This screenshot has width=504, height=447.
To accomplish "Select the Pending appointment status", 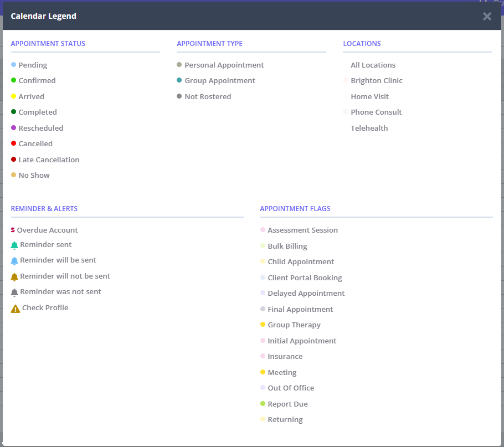I will click(29, 65).
